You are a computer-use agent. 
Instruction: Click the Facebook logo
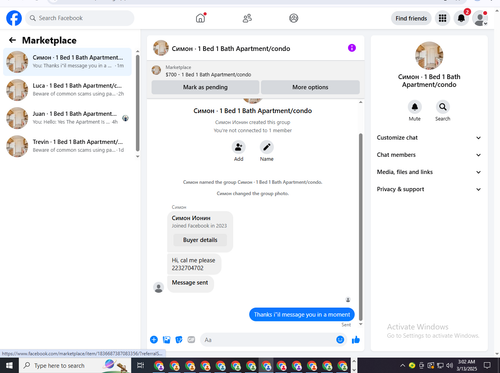tap(14, 18)
